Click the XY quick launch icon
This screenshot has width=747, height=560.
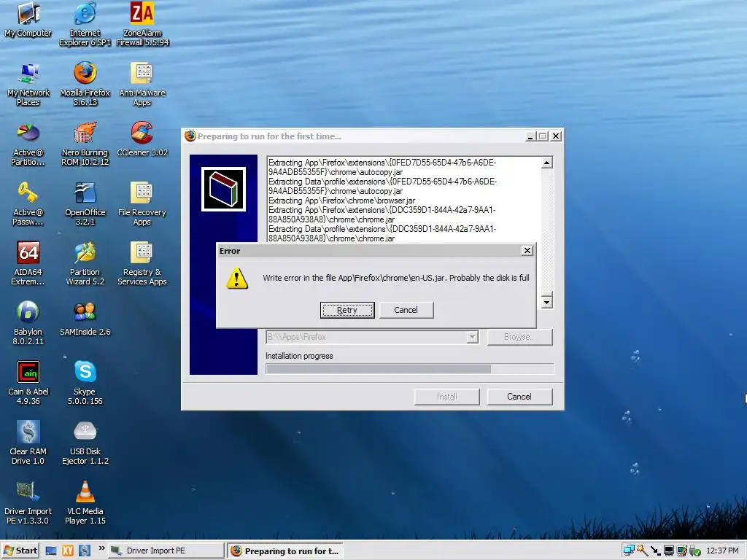coord(68,551)
